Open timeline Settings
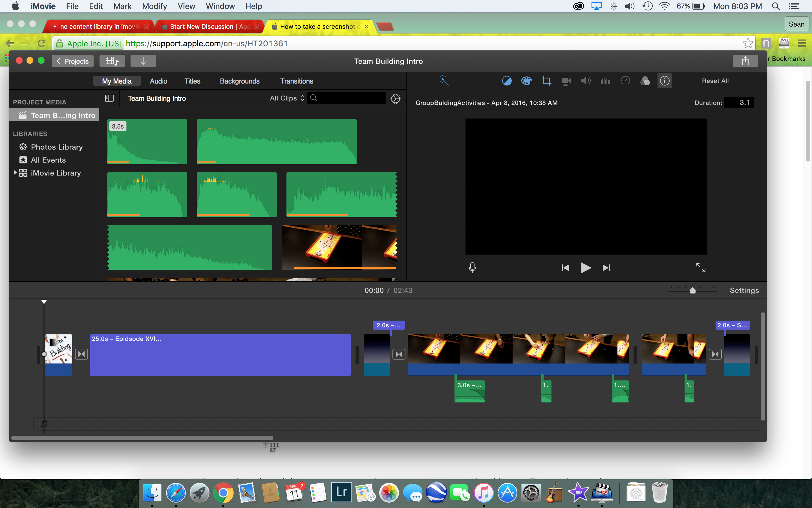This screenshot has height=508, width=812. [x=744, y=290]
